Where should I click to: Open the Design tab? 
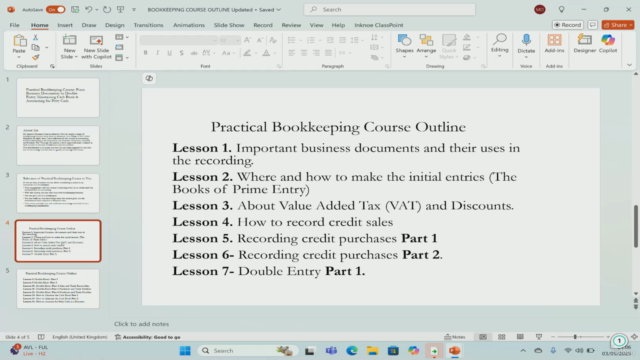(x=115, y=25)
